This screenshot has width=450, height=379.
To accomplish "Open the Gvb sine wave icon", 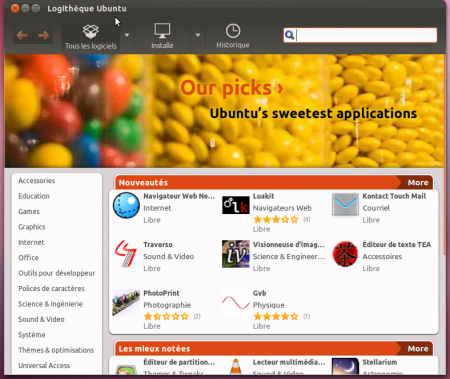I will [x=236, y=302].
